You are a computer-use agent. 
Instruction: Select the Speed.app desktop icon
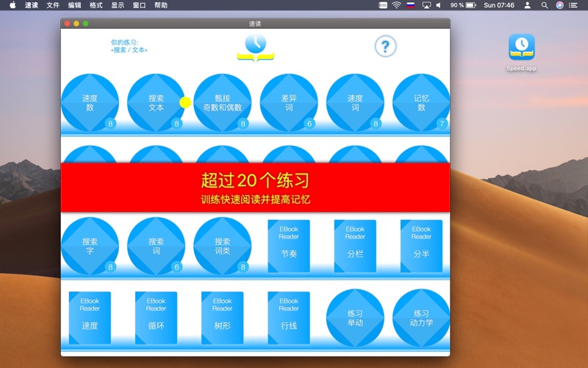click(x=521, y=52)
